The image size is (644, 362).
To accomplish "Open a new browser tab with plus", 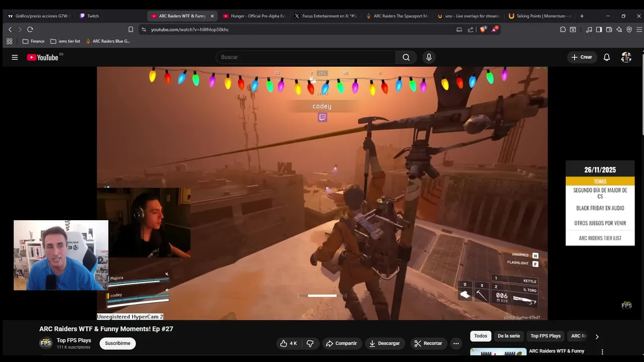I will tap(582, 16).
